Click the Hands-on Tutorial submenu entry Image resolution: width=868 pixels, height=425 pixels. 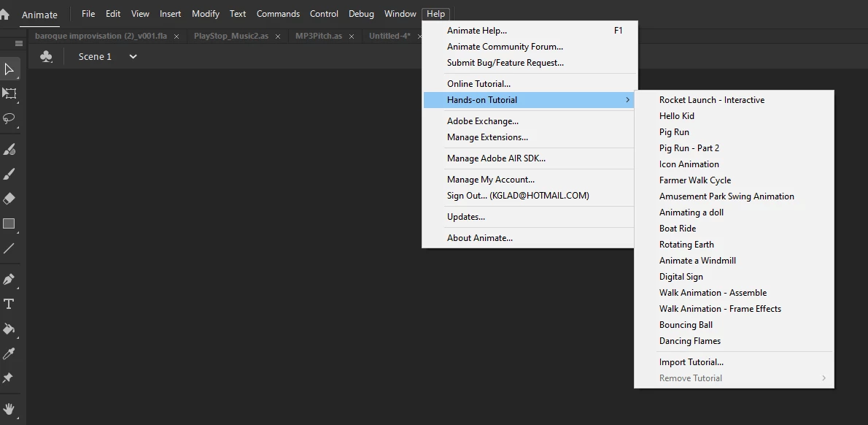[x=530, y=100]
